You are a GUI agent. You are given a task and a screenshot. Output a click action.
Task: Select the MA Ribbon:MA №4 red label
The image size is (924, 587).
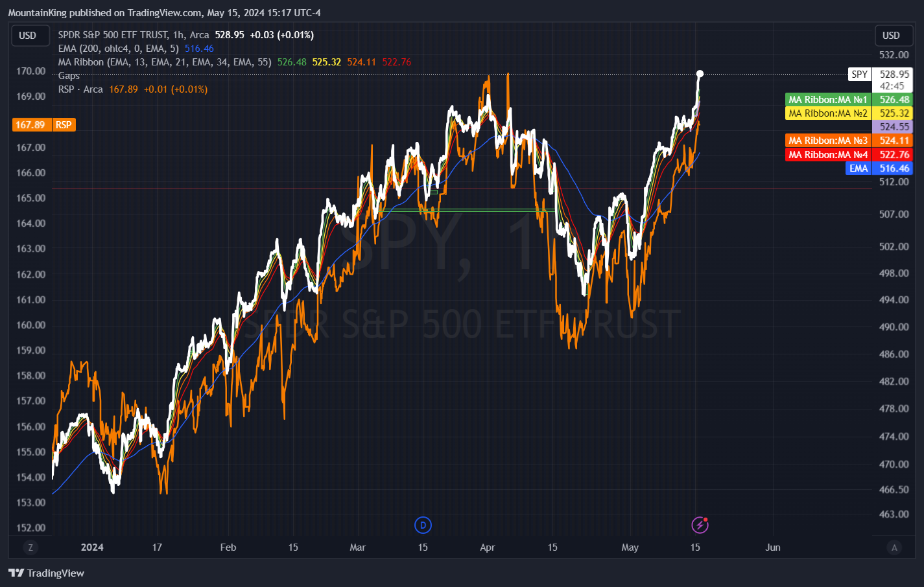828,155
